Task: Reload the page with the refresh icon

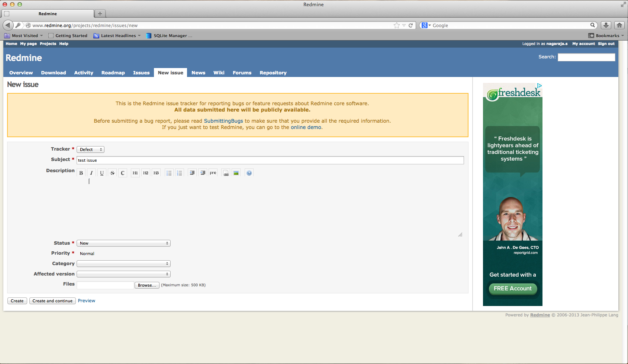Action: (411, 25)
